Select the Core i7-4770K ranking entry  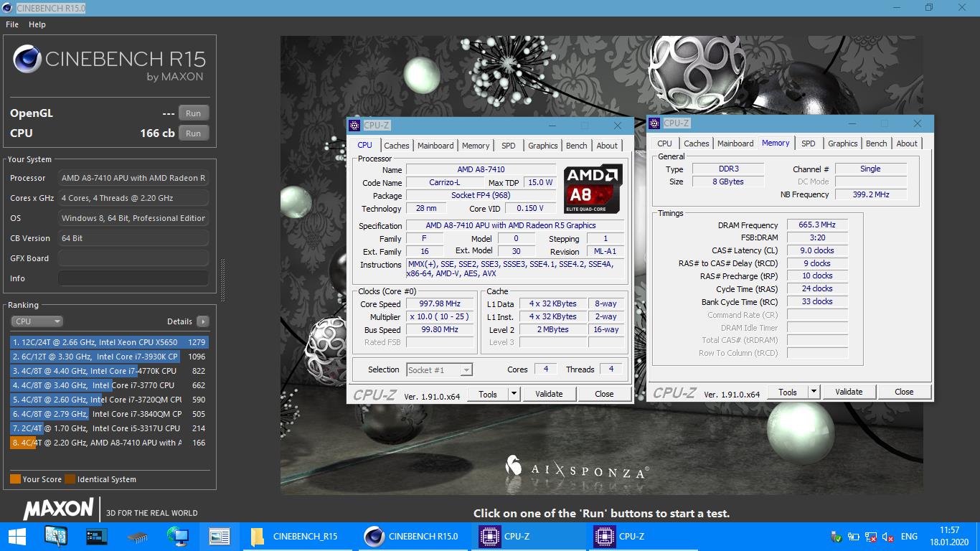(x=108, y=371)
